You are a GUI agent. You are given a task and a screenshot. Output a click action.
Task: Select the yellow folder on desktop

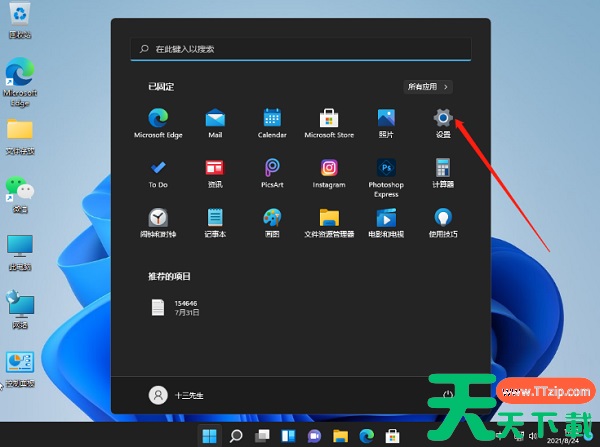coord(20,137)
